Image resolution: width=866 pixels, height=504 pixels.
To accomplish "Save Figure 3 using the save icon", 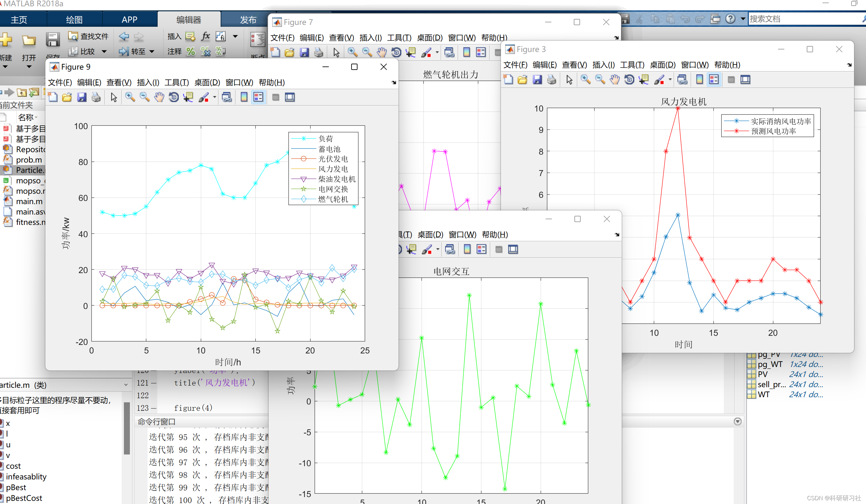I will pyautogui.click(x=537, y=79).
